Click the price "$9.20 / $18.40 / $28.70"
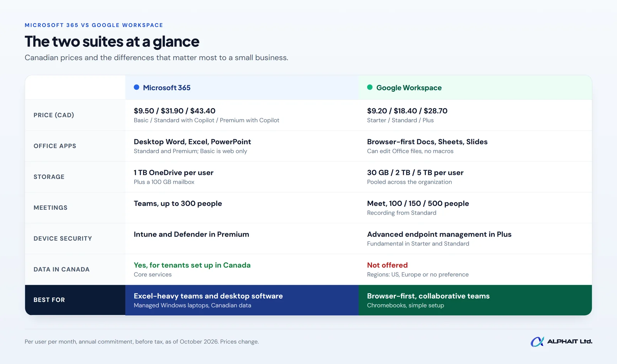Image resolution: width=617 pixels, height=364 pixels. point(407,111)
